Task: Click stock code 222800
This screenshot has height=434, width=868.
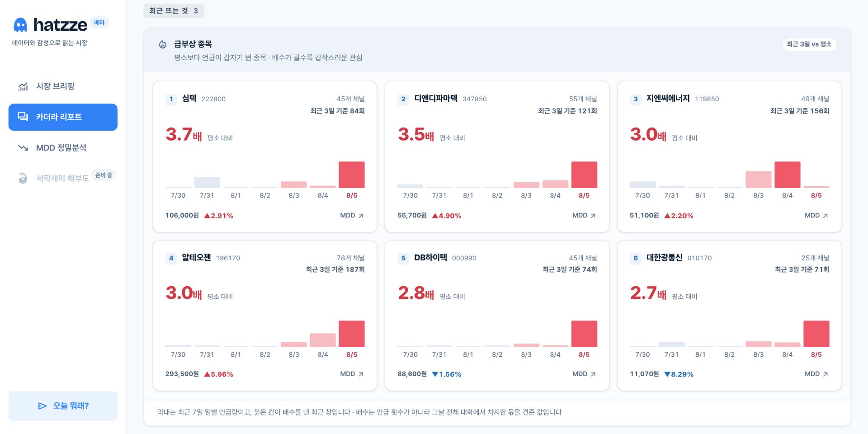Action: (213, 99)
